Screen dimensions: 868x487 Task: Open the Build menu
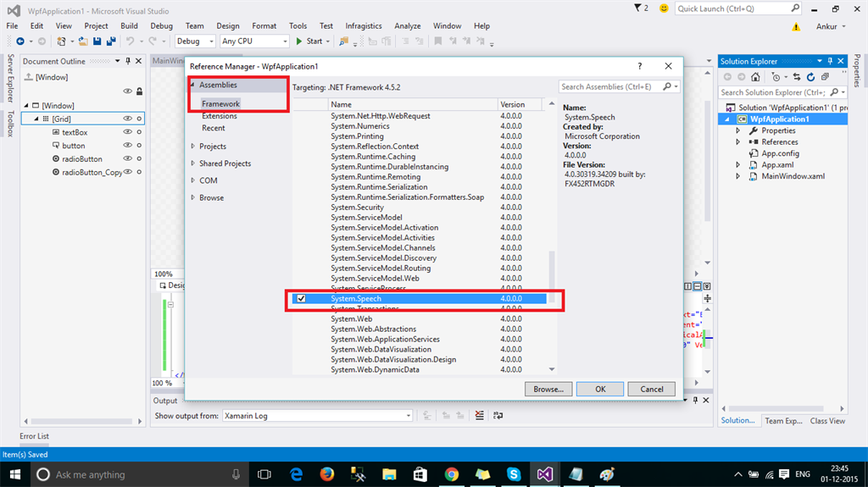pos(129,26)
